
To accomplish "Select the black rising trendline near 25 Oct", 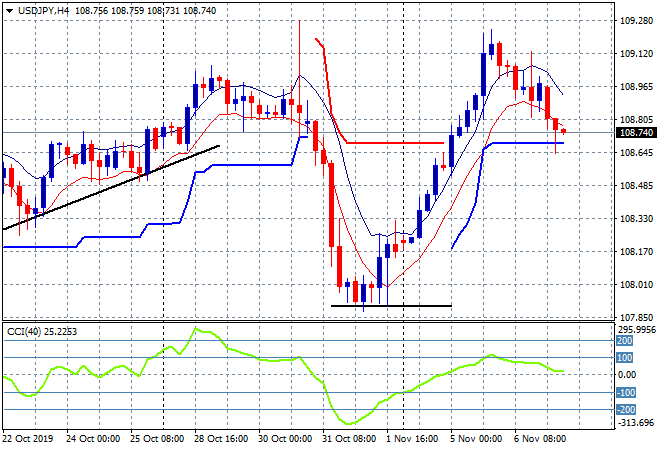I will coord(111,187).
